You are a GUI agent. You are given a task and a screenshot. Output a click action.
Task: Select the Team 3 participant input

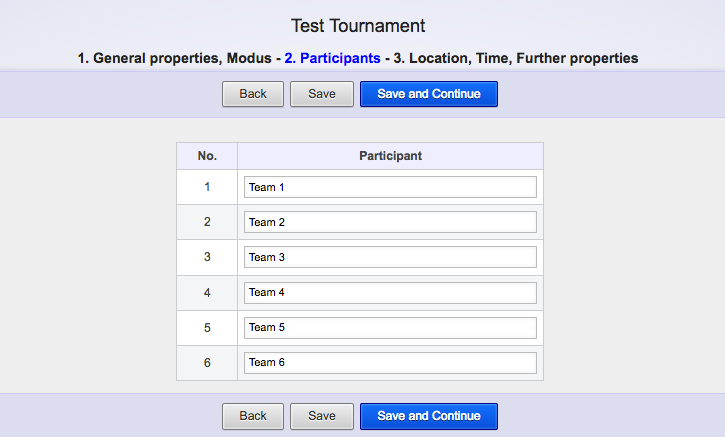pos(390,257)
